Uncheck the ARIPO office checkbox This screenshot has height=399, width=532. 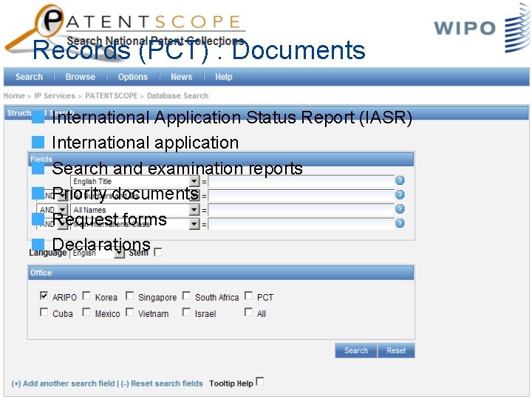coord(44,296)
